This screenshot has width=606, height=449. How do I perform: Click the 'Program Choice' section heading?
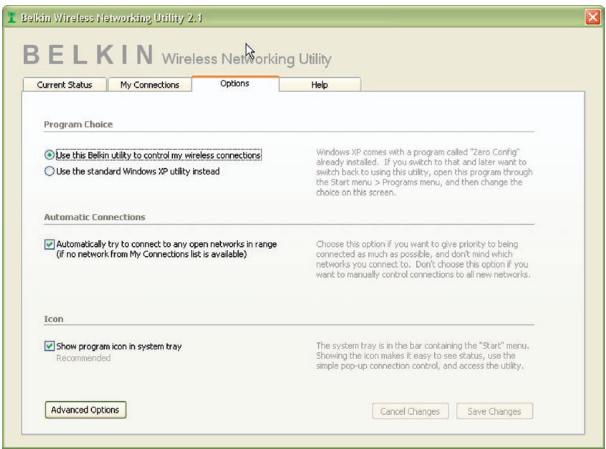(x=78, y=124)
